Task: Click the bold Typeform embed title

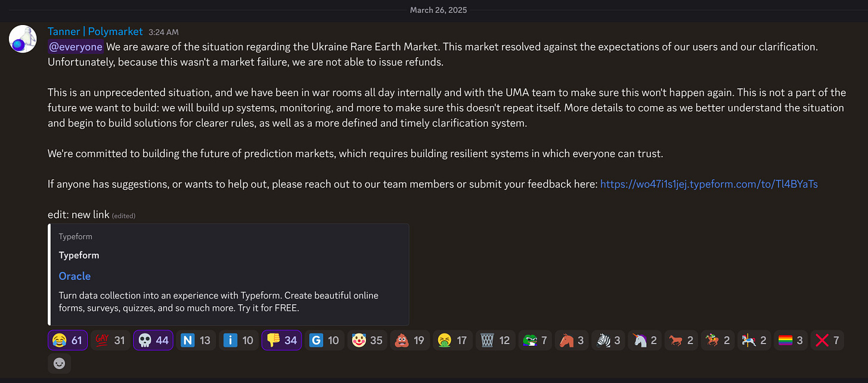Action: 79,255
